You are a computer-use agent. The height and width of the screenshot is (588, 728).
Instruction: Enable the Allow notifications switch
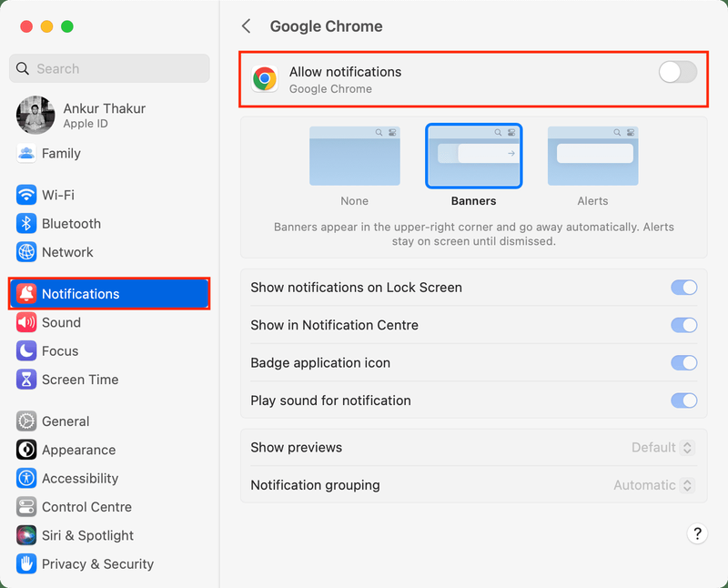677,72
